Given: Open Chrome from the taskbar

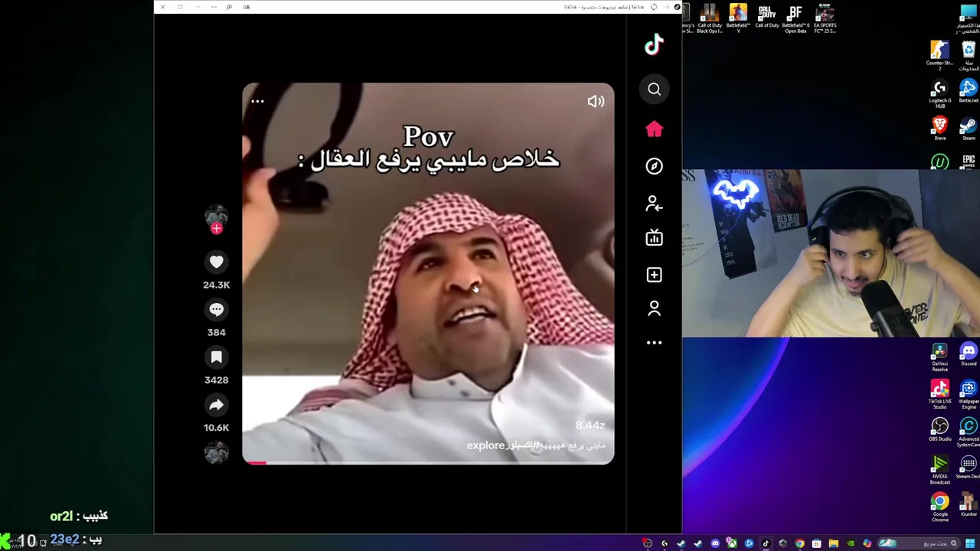Looking at the screenshot, I should coord(799,543).
